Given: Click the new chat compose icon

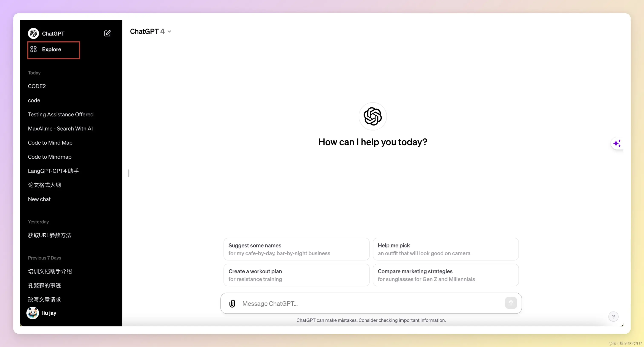Looking at the screenshot, I should 107,33.
